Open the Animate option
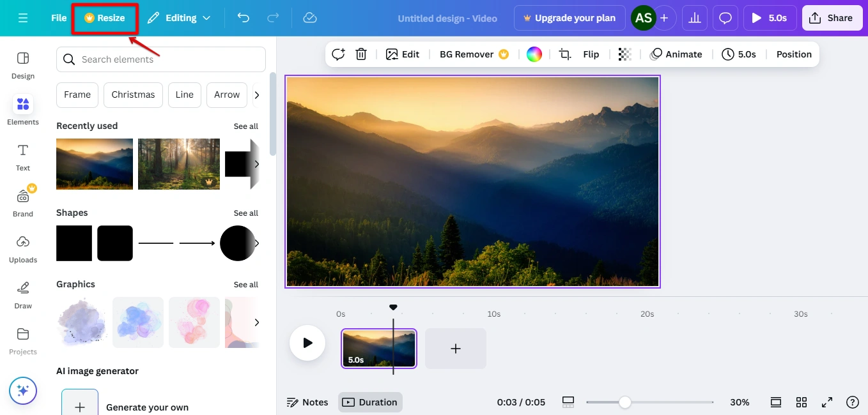This screenshot has height=415, width=868. point(676,54)
